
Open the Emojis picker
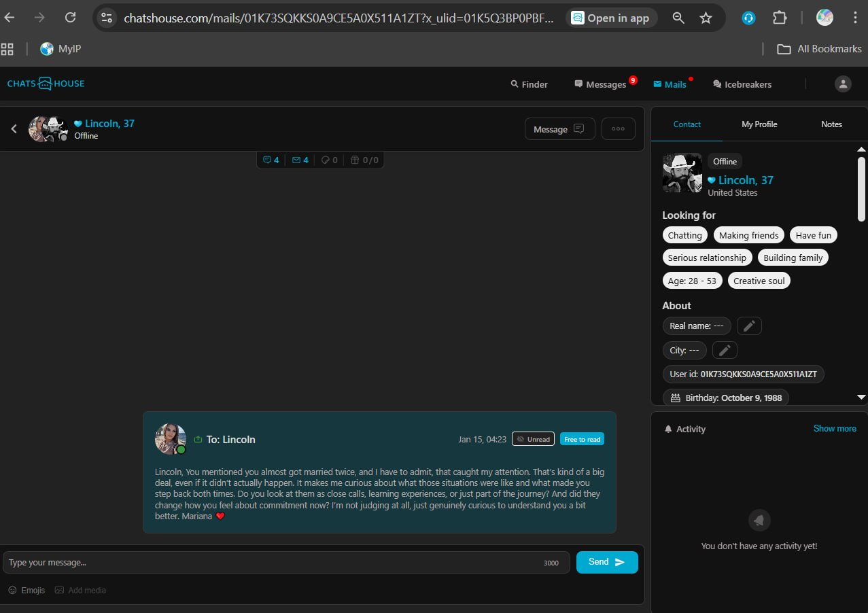pos(27,590)
